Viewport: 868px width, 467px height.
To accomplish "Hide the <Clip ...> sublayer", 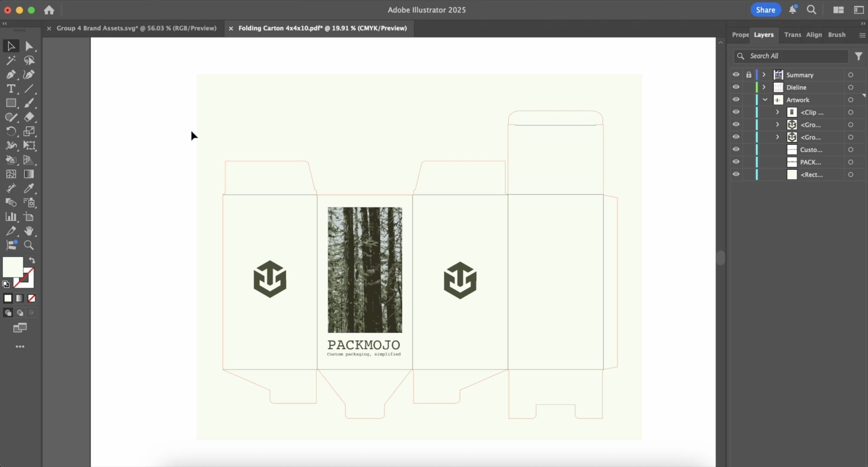I will coord(736,112).
